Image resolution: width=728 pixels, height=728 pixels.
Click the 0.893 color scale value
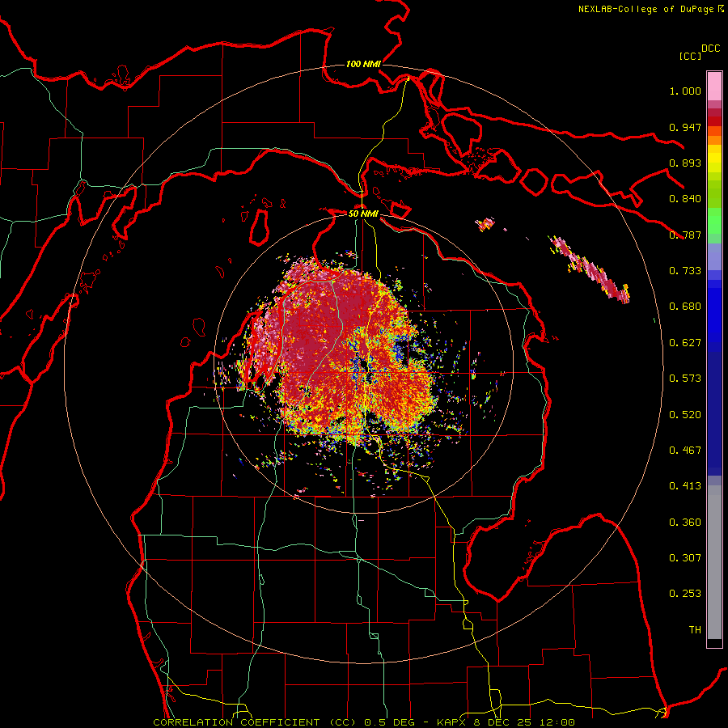pos(685,163)
